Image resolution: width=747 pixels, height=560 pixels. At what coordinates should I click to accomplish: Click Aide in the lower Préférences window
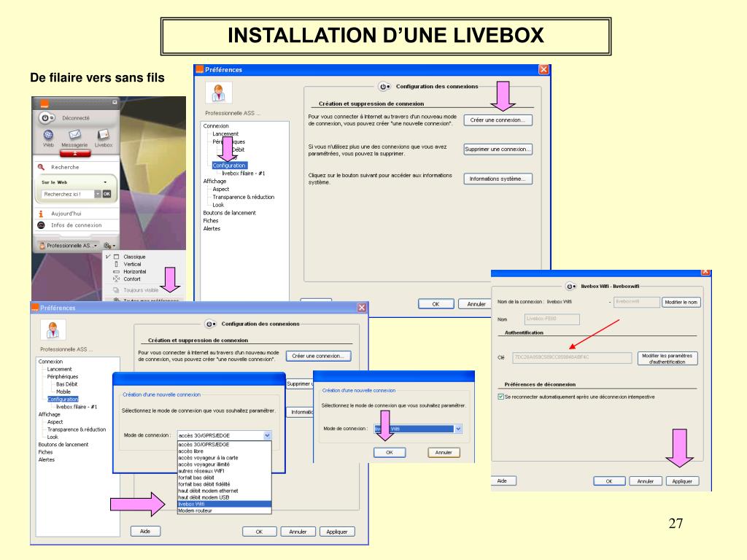click(x=145, y=531)
